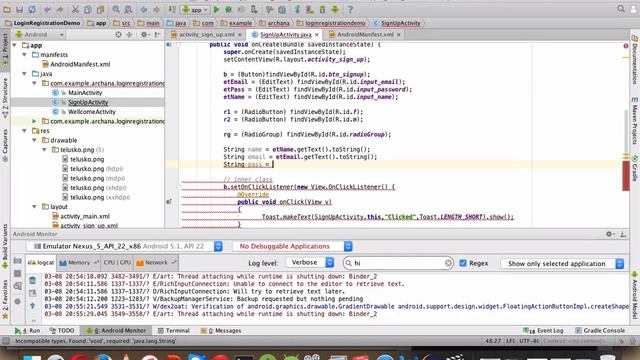Select MainActivity in project tree
The height and width of the screenshot is (360, 640).
pyautogui.click(x=85, y=93)
